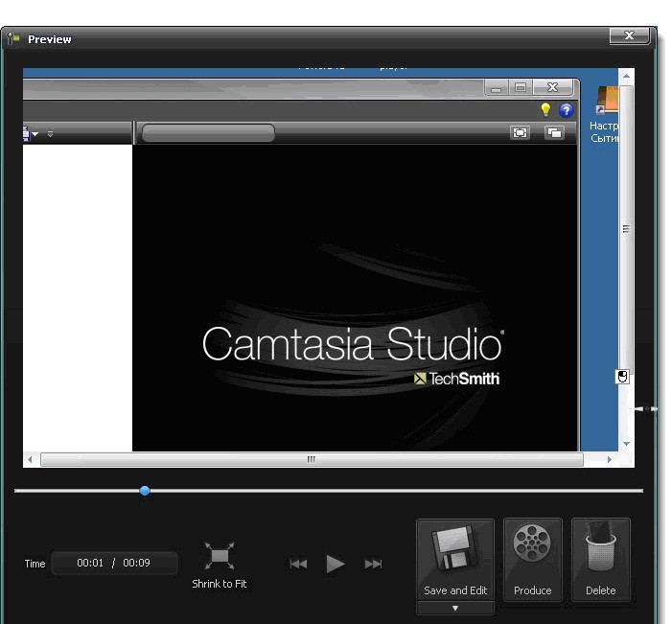Click the time display field 00:01 / 00:09
The height and width of the screenshot is (624, 672).
tap(114, 563)
